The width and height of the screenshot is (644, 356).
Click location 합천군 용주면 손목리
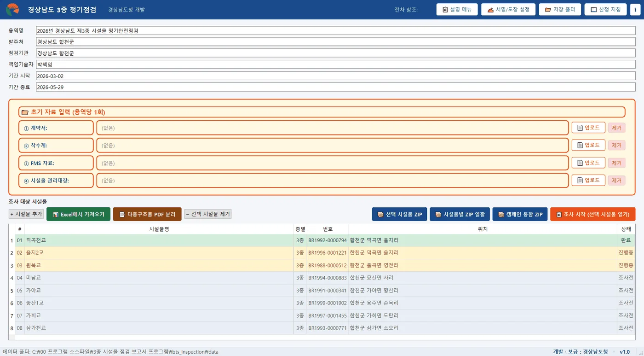374,303
